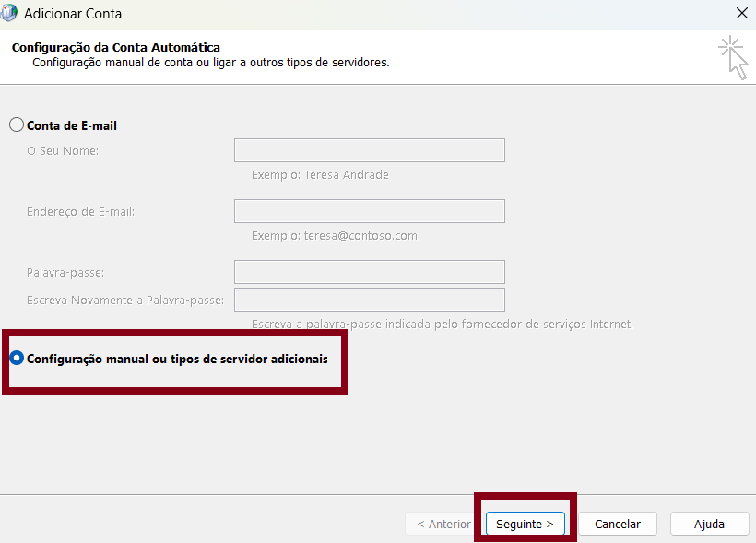Image resolution: width=756 pixels, height=543 pixels.
Task: Click the 'Exemplo: teresa@contoso.com' hint text
Action: coord(334,236)
